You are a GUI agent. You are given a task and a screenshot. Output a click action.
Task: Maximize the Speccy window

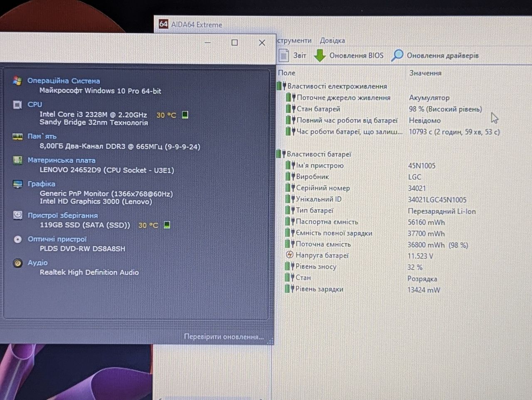click(x=234, y=42)
